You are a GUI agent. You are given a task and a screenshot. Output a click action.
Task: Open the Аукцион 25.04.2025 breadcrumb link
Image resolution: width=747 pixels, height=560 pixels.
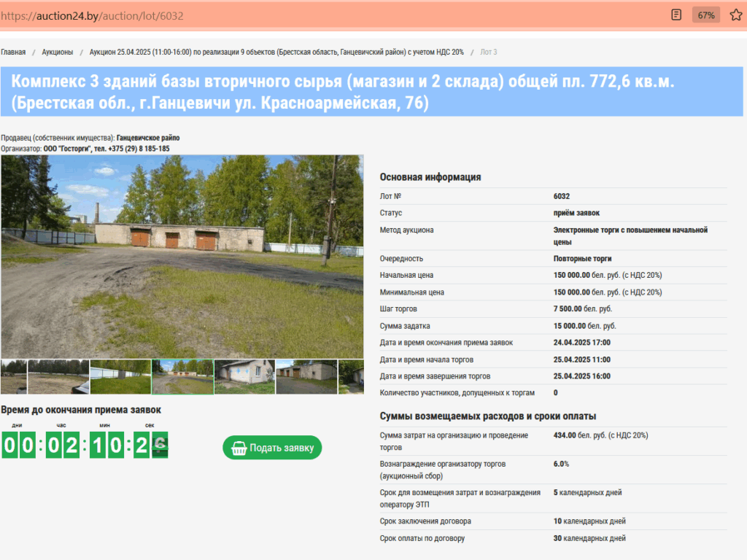click(276, 52)
